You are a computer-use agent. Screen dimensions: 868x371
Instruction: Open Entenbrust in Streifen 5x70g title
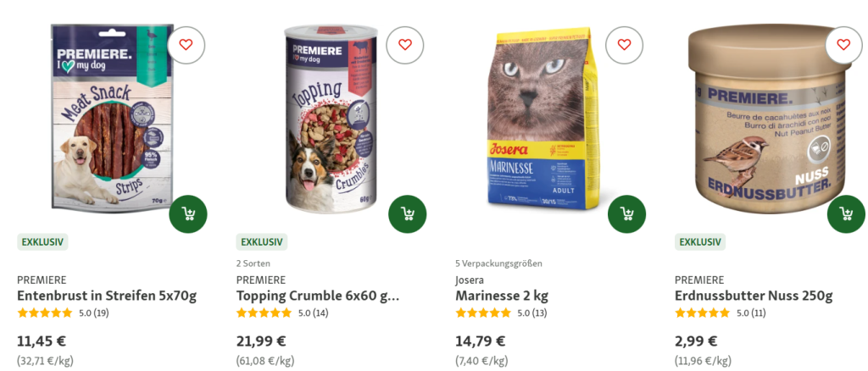pos(107,296)
